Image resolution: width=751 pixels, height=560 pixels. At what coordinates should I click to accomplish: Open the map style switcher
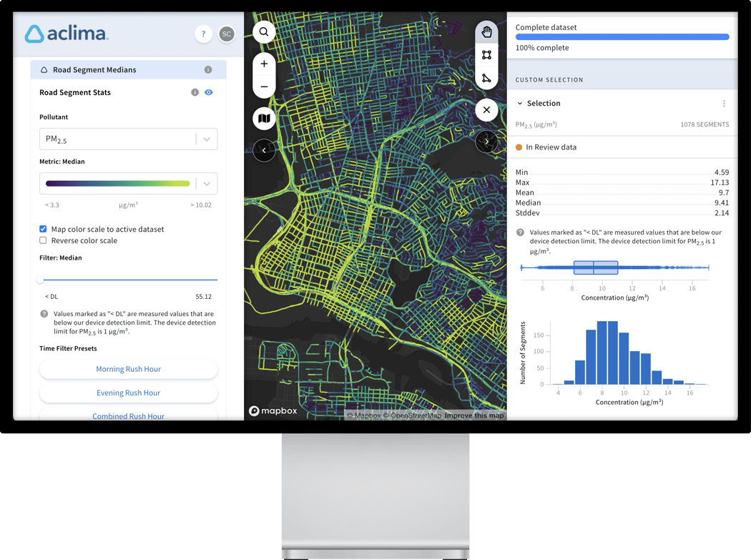(264, 118)
